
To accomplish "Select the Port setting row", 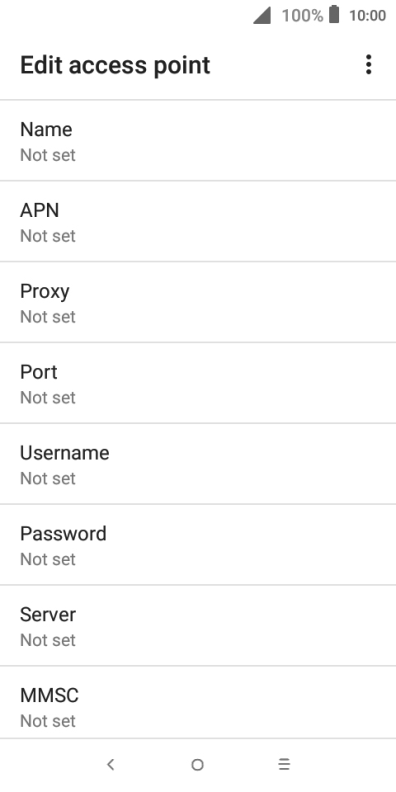I will pos(198,383).
